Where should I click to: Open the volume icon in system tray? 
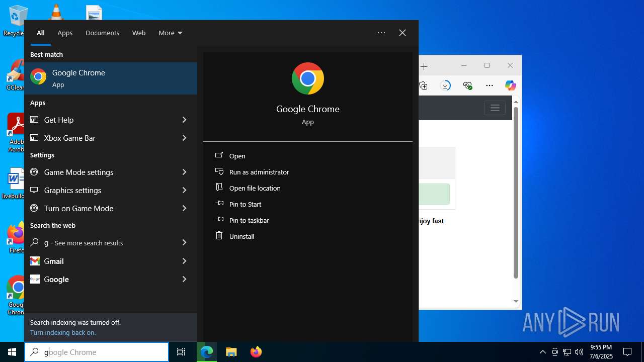click(x=579, y=352)
